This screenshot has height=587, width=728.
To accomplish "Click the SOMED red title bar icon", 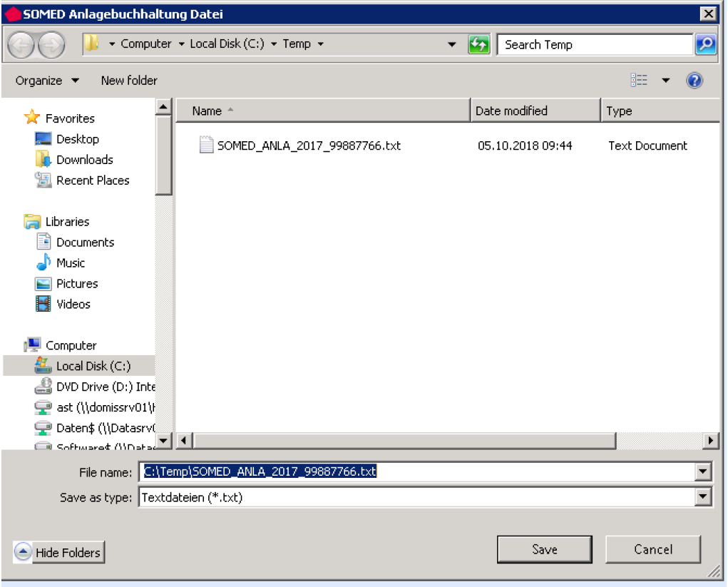I will (13, 14).
